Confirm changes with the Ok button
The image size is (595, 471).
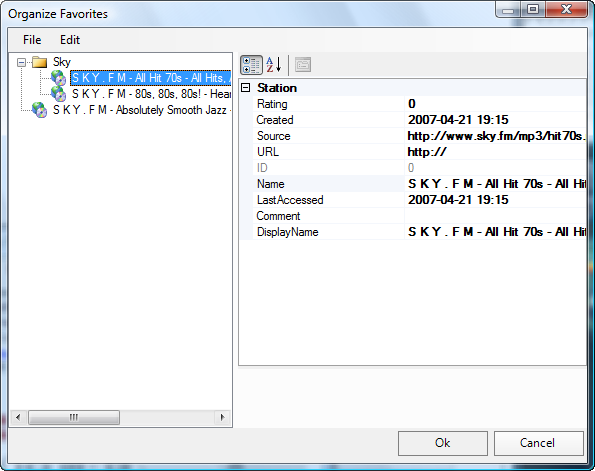tap(442, 443)
